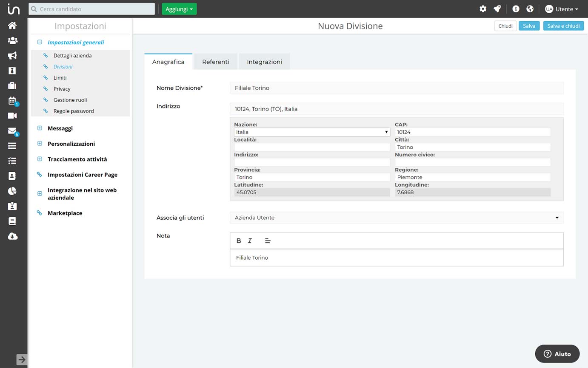Open the Marketplace link

tap(65, 213)
